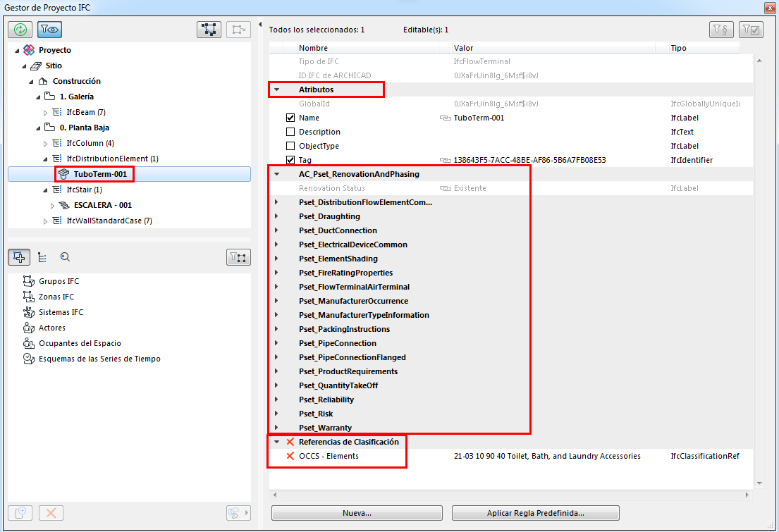Click the ESCALERA - 001 stair icon
Screen dimensions: 779x532
[x=64, y=205]
